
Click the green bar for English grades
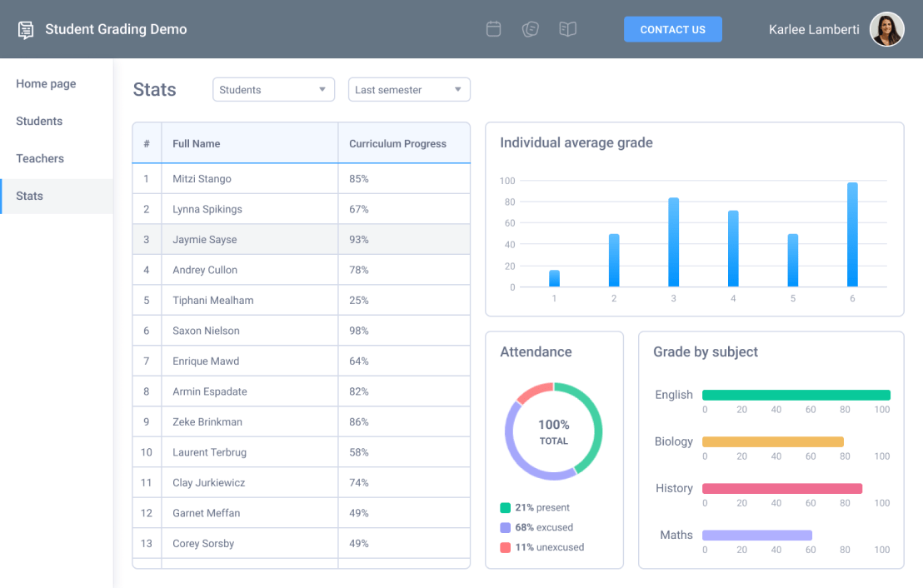tap(796, 394)
